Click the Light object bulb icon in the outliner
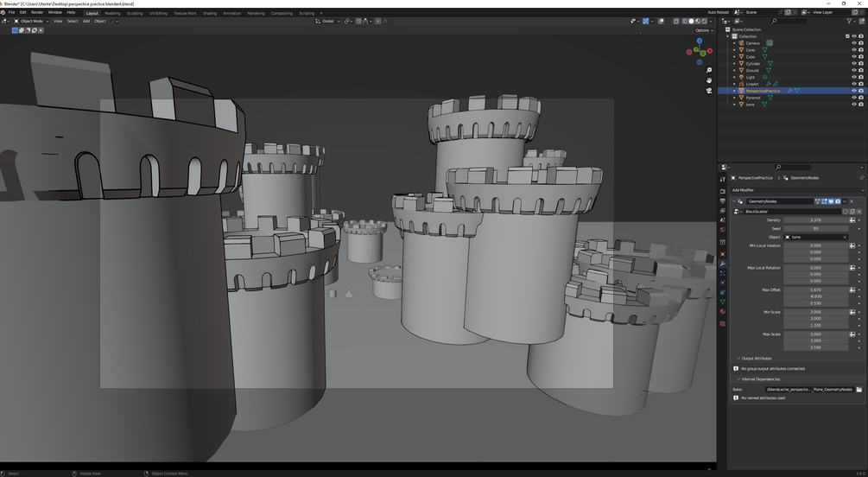 (741, 77)
